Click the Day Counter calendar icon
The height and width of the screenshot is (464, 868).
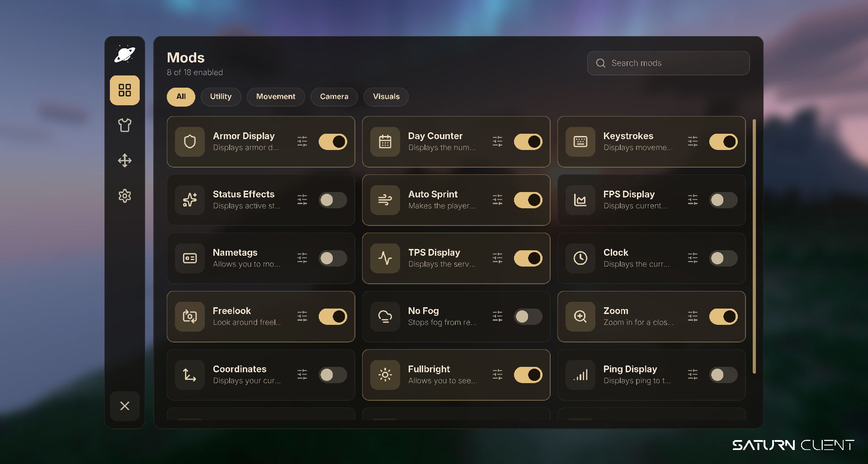click(385, 142)
